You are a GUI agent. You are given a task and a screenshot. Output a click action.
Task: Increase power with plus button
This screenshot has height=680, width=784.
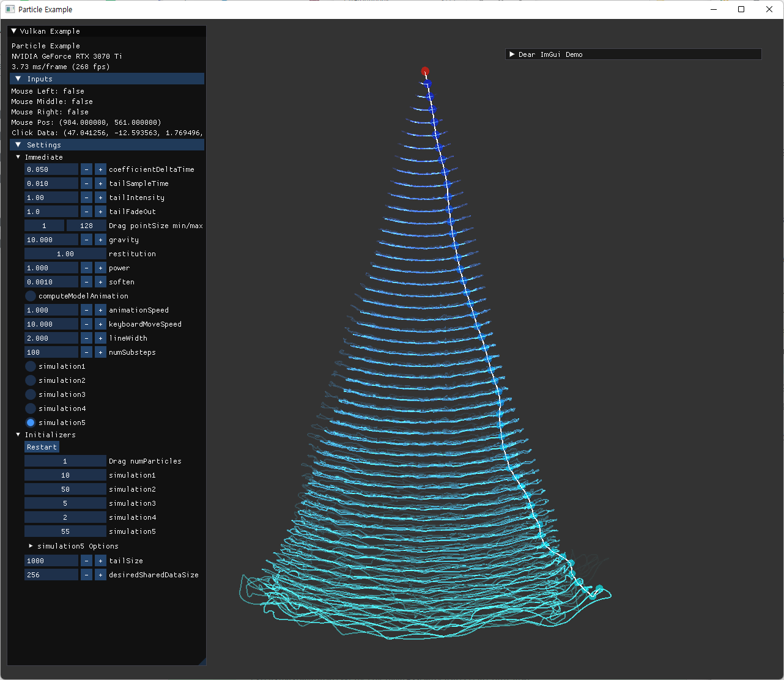tap(100, 268)
